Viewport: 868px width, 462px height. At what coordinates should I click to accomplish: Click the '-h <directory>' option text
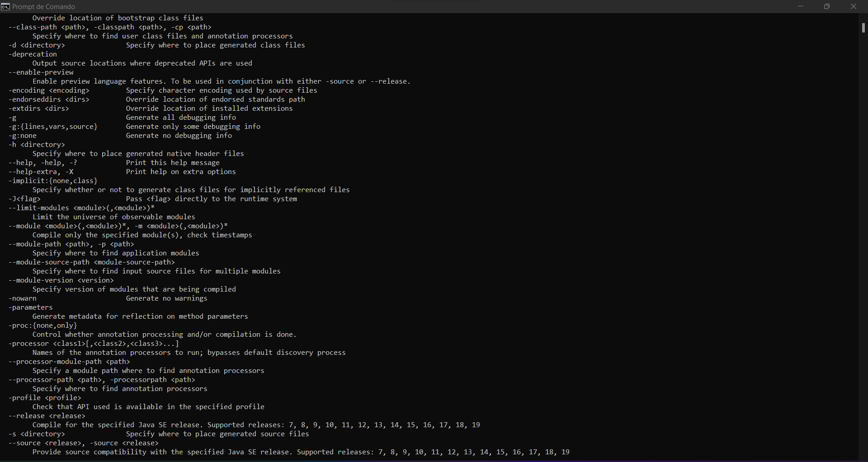37,145
